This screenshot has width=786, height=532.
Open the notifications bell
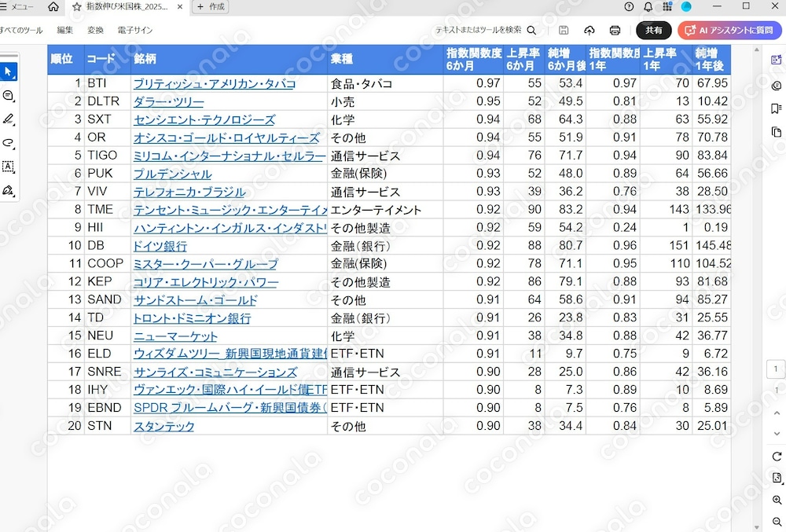648,6
